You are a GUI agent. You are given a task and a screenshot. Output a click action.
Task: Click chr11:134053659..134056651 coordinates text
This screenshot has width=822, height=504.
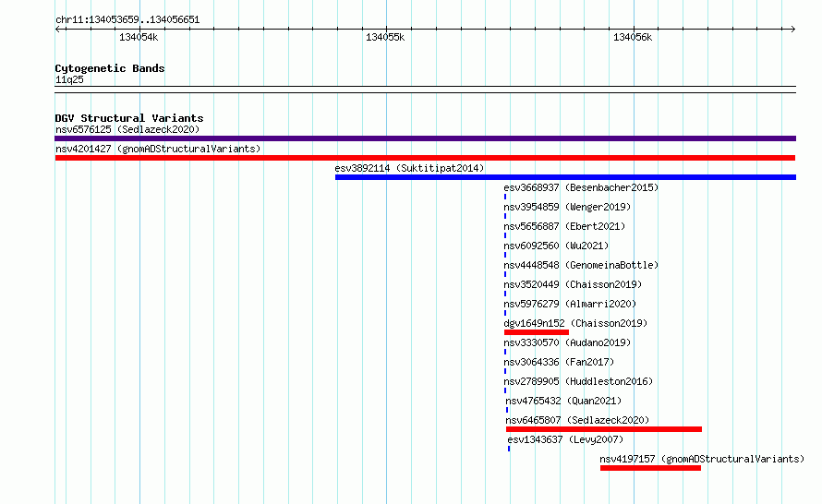coord(127,20)
